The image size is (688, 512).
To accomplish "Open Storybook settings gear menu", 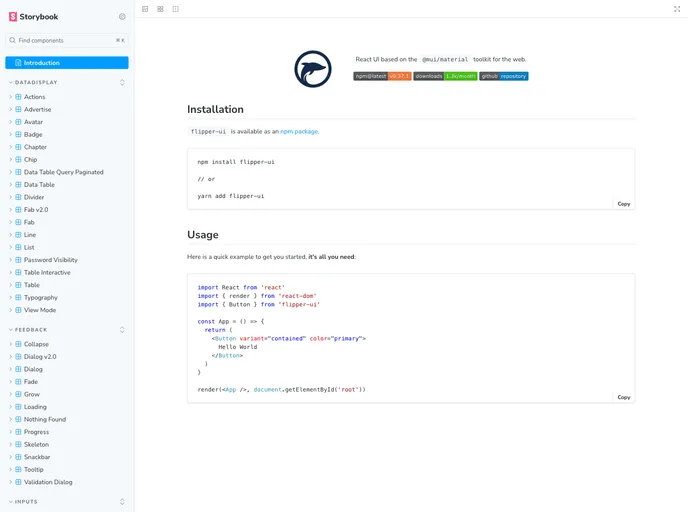I will tap(122, 17).
